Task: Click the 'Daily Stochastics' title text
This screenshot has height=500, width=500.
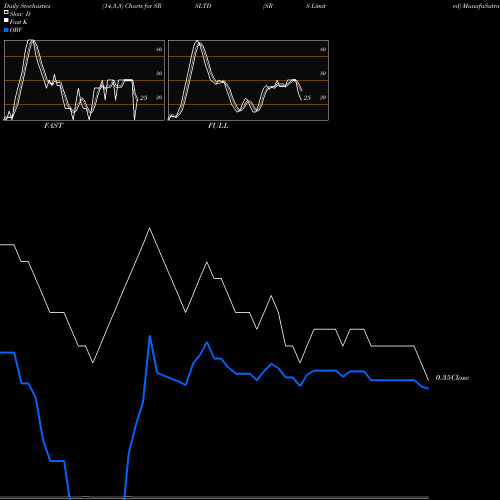Action: pyautogui.click(x=27, y=6)
